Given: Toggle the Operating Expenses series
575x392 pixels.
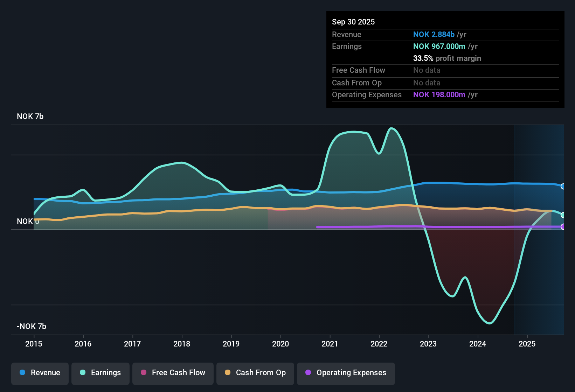Looking at the screenshot, I should point(346,373).
